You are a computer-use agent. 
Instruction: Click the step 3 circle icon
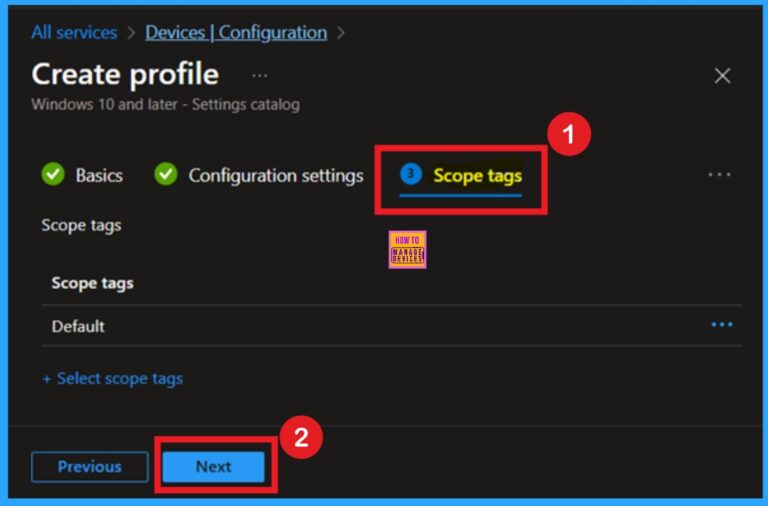(x=410, y=174)
